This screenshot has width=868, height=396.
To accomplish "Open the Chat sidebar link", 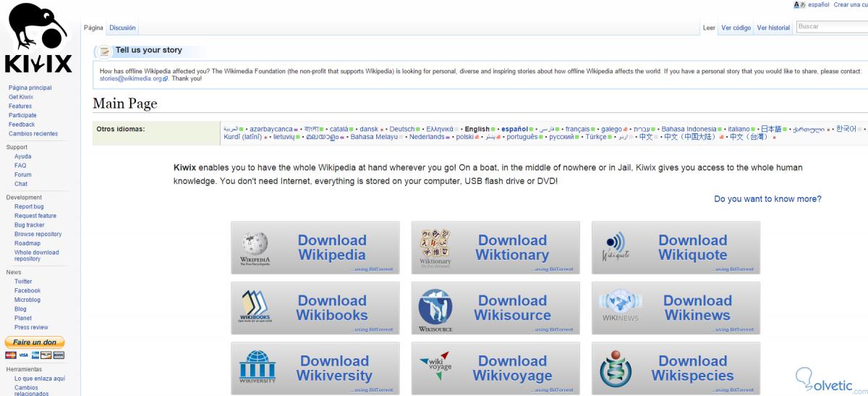I will (21, 184).
